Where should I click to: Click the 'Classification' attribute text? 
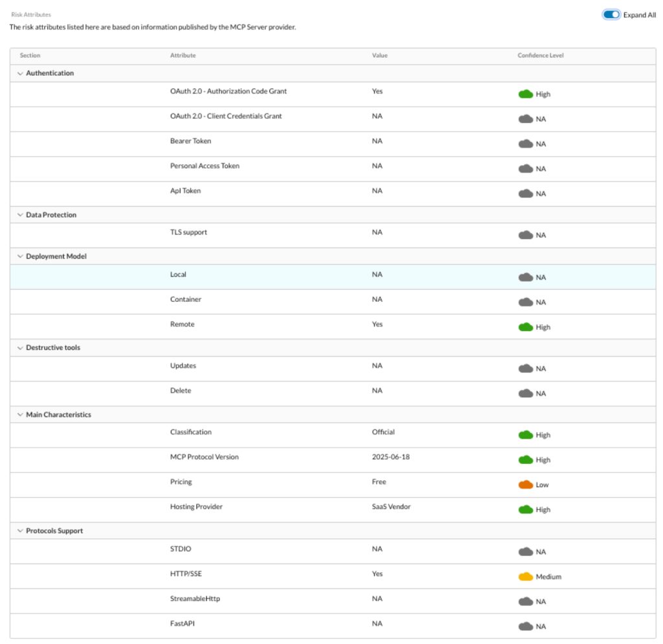coord(191,432)
